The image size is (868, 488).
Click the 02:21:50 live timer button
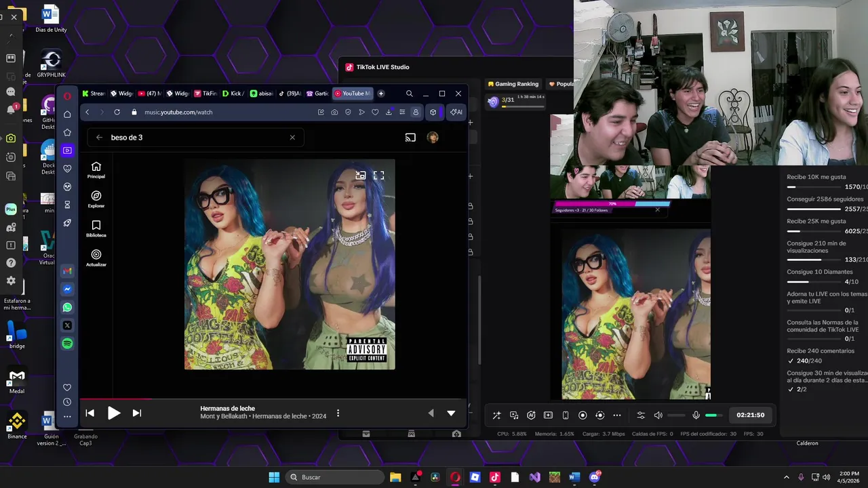[x=750, y=415]
